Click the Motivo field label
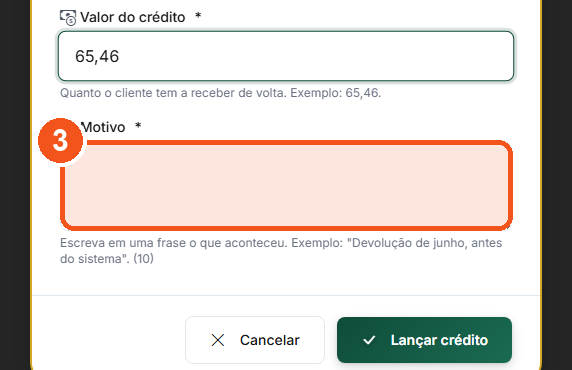The height and width of the screenshot is (370, 572). tap(103, 127)
